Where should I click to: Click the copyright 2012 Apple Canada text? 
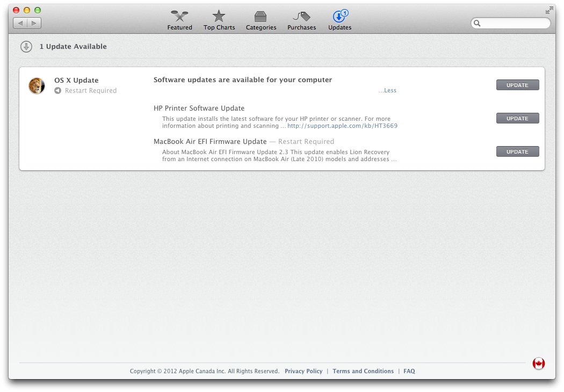pos(205,371)
